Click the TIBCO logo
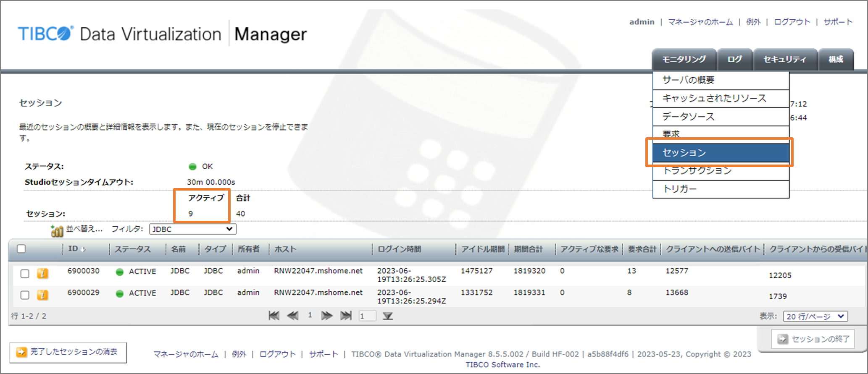Image resolution: width=868 pixels, height=374 pixels. coord(45,34)
